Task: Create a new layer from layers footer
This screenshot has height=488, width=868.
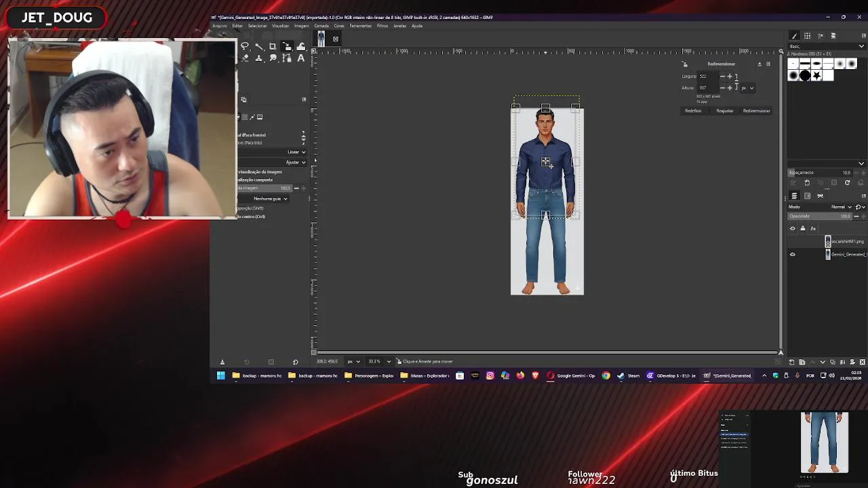Action: click(x=791, y=362)
